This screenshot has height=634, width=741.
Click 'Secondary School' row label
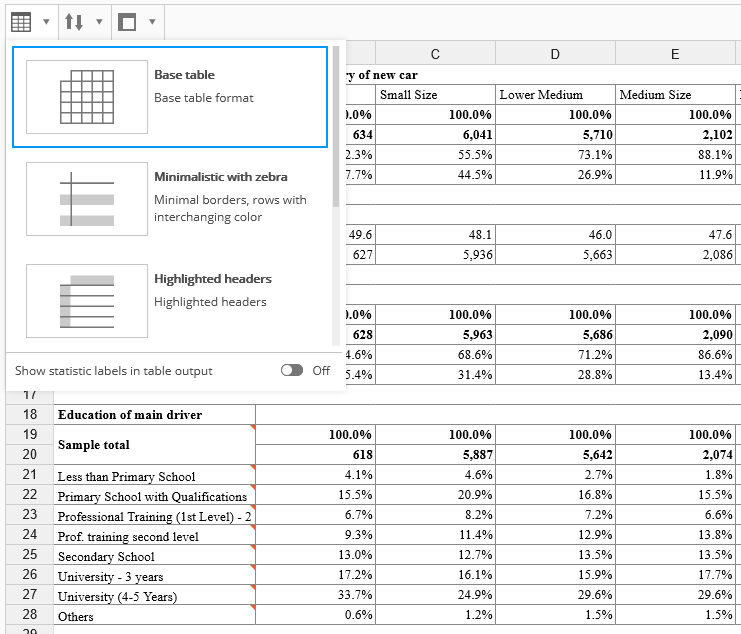coord(155,555)
